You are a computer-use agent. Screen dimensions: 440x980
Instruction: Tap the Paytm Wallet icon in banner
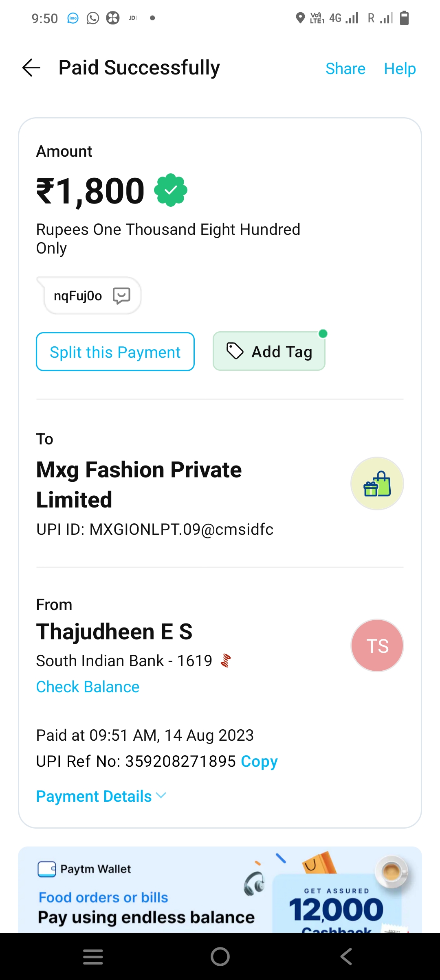(47, 869)
